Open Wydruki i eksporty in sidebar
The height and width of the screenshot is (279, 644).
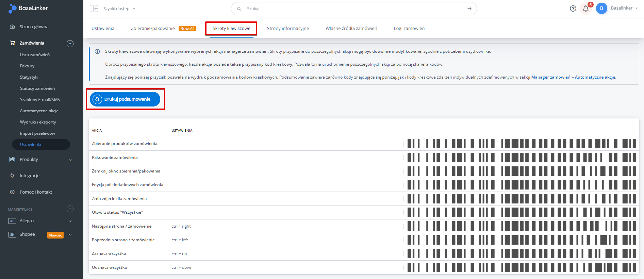[x=38, y=122]
